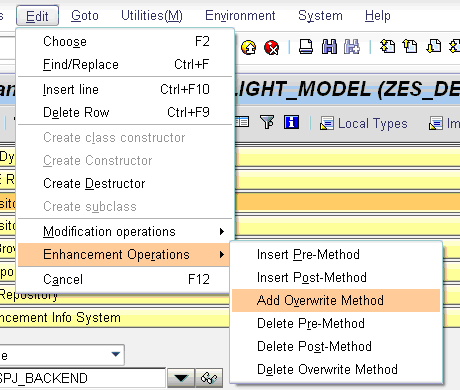The image size is (460, 390).
Task: Open the Utilities(M) menu
Action: [152, 16]
